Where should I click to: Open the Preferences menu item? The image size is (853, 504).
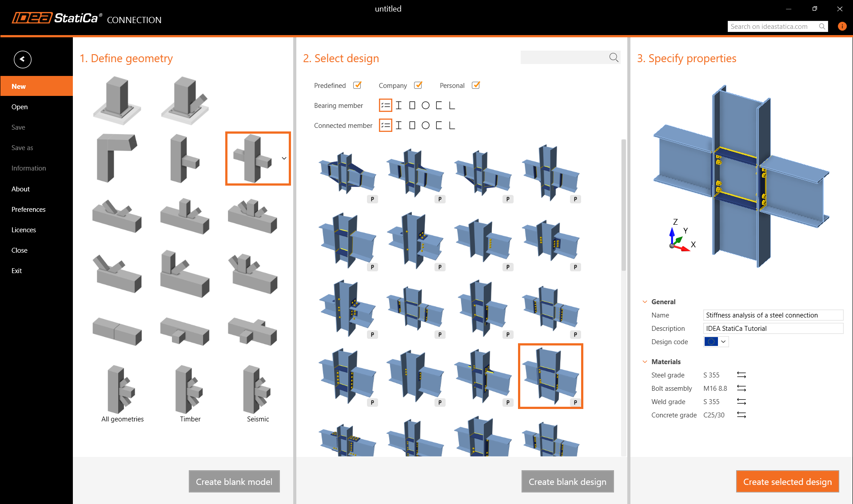[x=28, y=209]
